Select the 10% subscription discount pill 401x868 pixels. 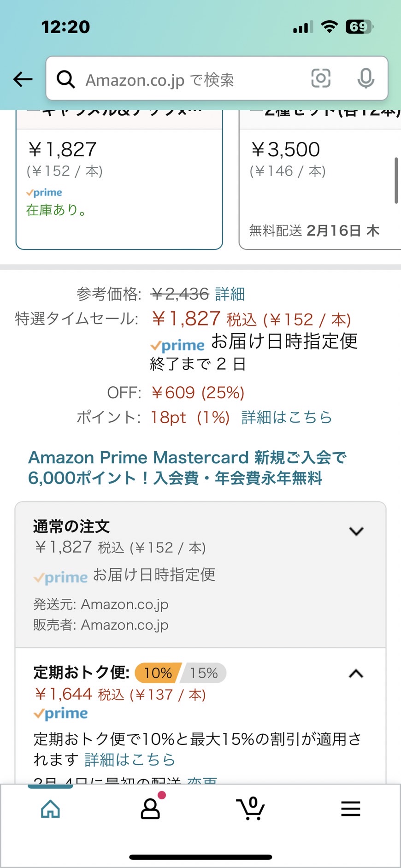(158, 673)
